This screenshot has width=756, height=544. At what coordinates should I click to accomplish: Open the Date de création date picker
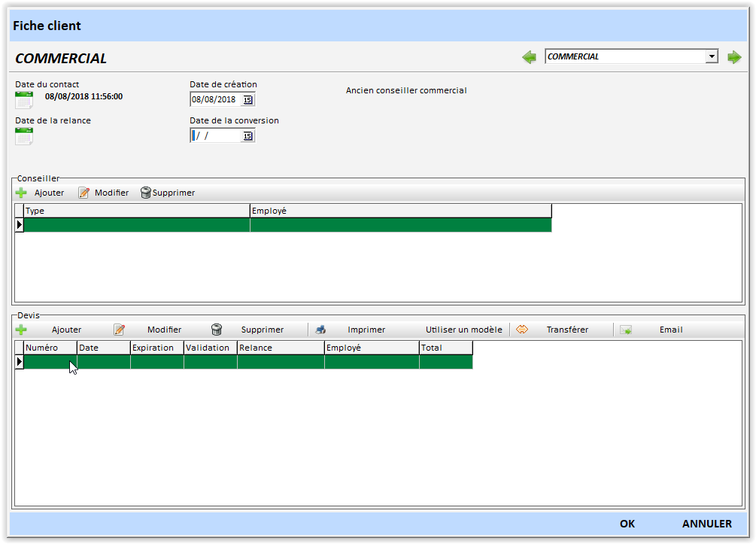pos(247,99)
